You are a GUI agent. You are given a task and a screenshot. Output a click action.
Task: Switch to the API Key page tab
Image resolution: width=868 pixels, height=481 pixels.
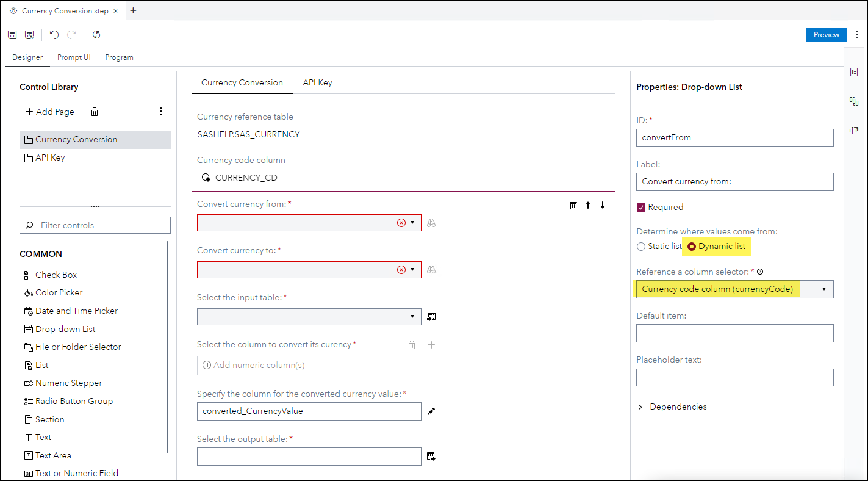click(x=317, y=82)
